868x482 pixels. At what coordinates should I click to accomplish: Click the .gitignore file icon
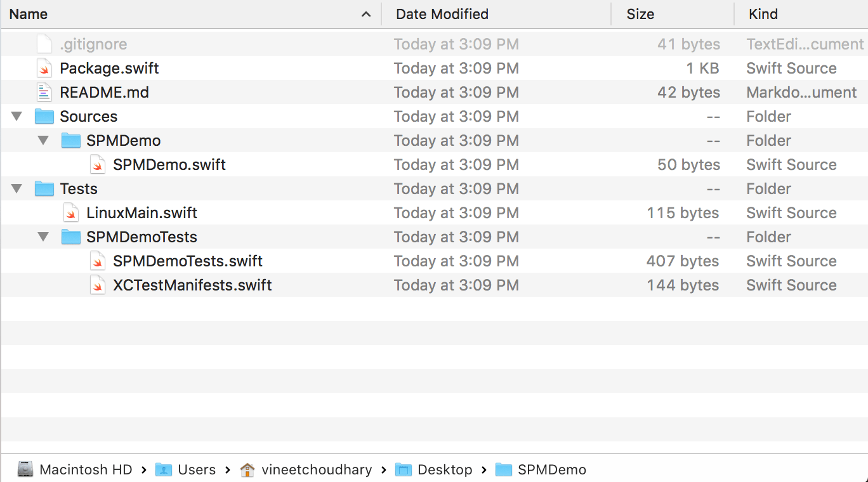(x=44, y=44)
